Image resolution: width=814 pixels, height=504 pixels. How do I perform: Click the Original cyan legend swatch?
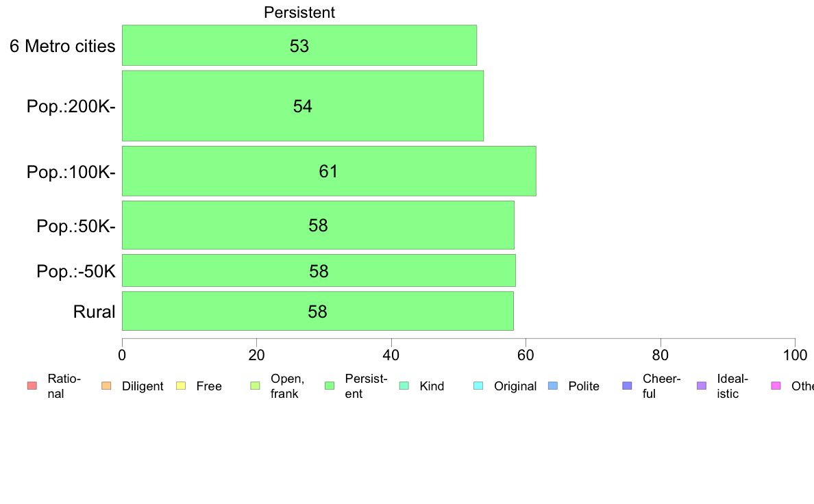478,386
